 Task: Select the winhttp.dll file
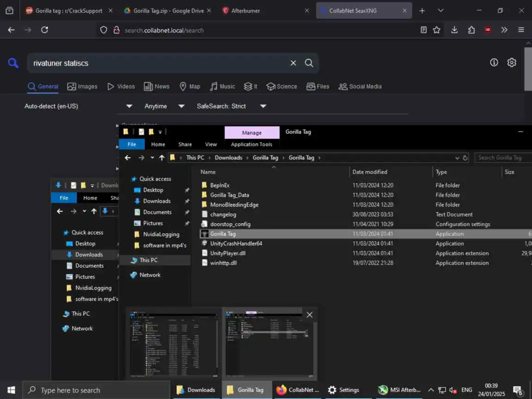point(223,263)
